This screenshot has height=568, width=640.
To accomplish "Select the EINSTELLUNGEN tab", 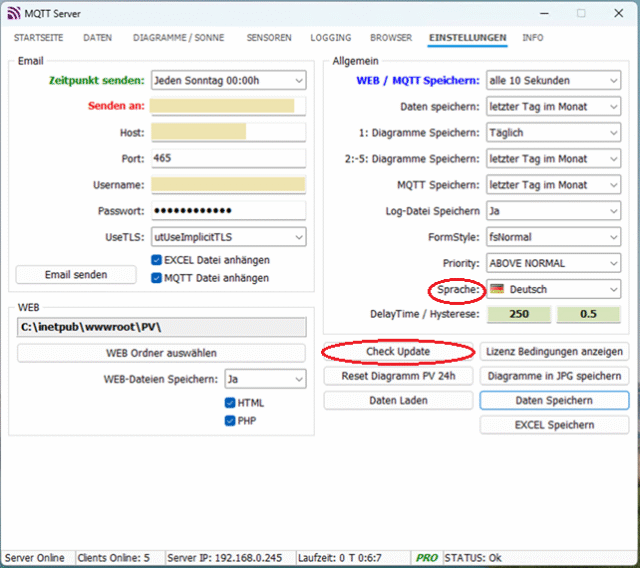I will (467, 38).
